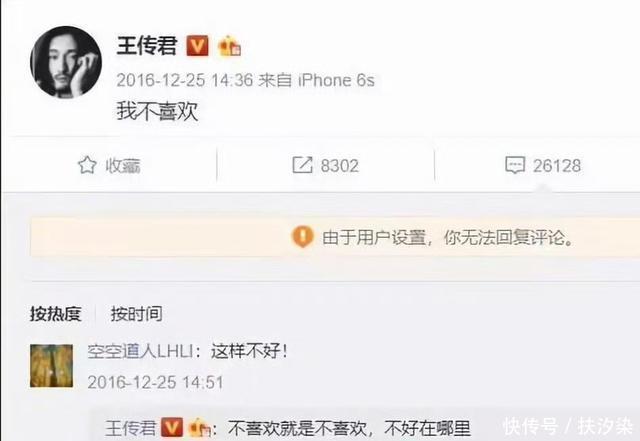
Task: Sort comments by 按热度
Action: pyautogui.click(x=56, y=314)
